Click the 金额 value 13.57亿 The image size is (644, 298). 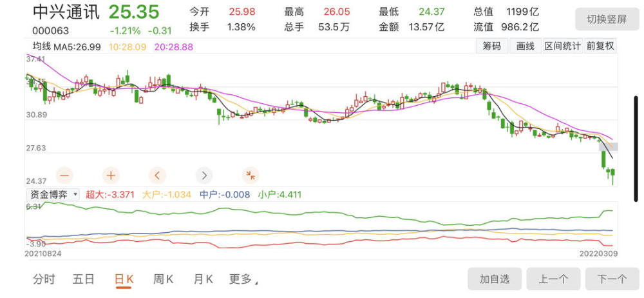(427, 28)
